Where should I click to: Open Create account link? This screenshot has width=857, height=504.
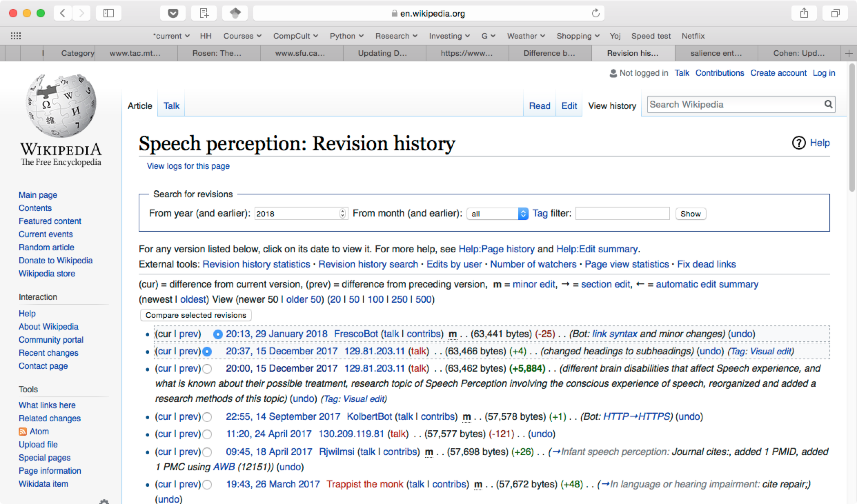(x=778, y=73)
